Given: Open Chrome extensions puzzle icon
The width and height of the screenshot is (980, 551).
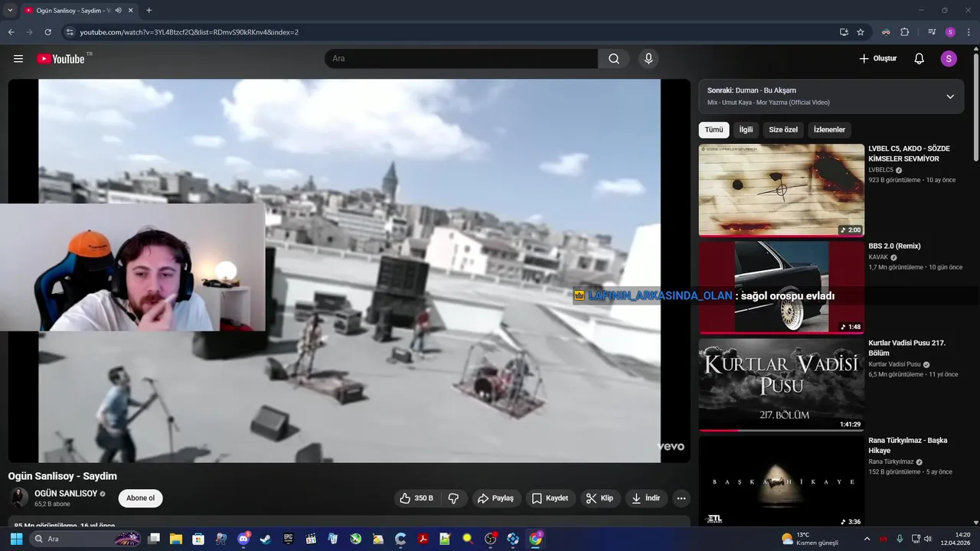Looking at the screenshot, I should pyautogui.click(x=905, y=32).
